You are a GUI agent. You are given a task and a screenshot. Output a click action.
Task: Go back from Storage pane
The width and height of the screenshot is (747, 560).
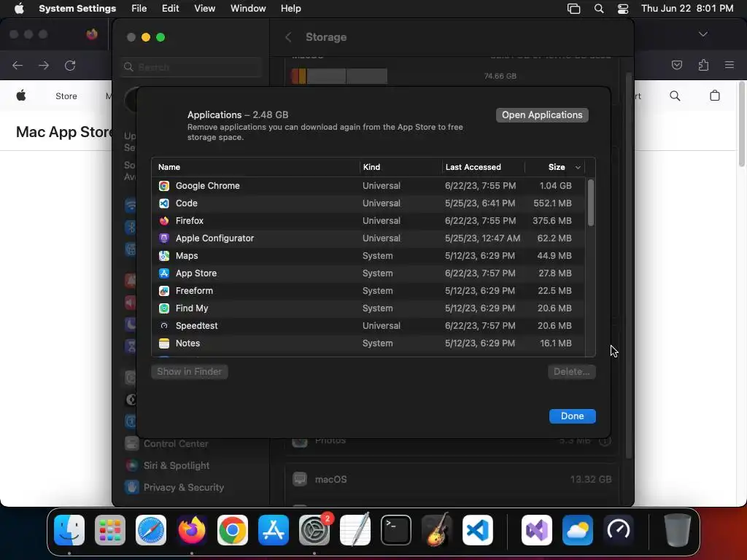point(288,37)
